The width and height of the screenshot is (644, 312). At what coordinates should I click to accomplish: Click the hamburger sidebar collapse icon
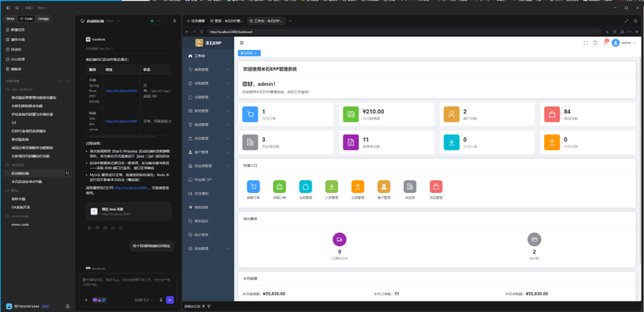(242, 43)
